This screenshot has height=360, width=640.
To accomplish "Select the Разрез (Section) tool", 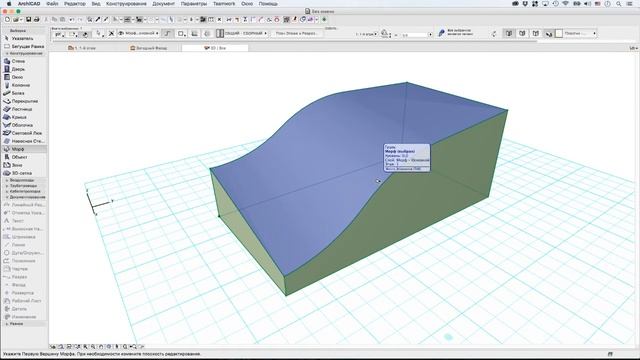I will tap(24, 277).
